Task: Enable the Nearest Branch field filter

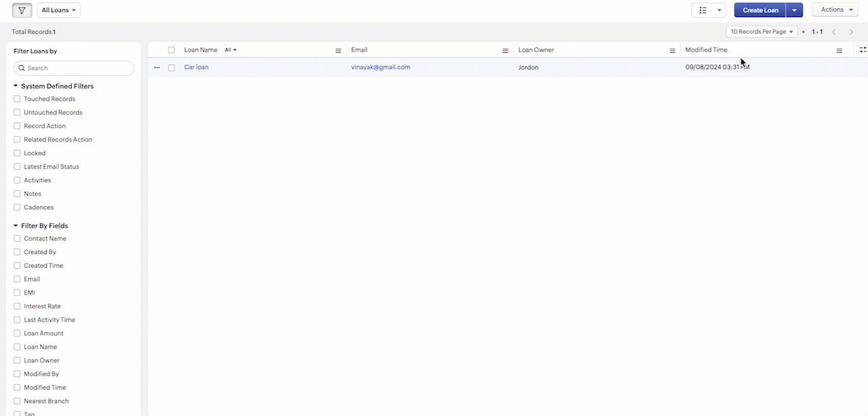Action: coord(18,401)
